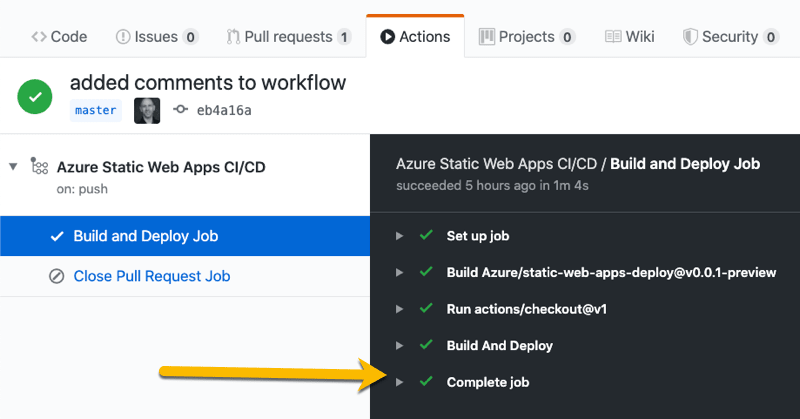Go to the Projects tab

[527, 37]
